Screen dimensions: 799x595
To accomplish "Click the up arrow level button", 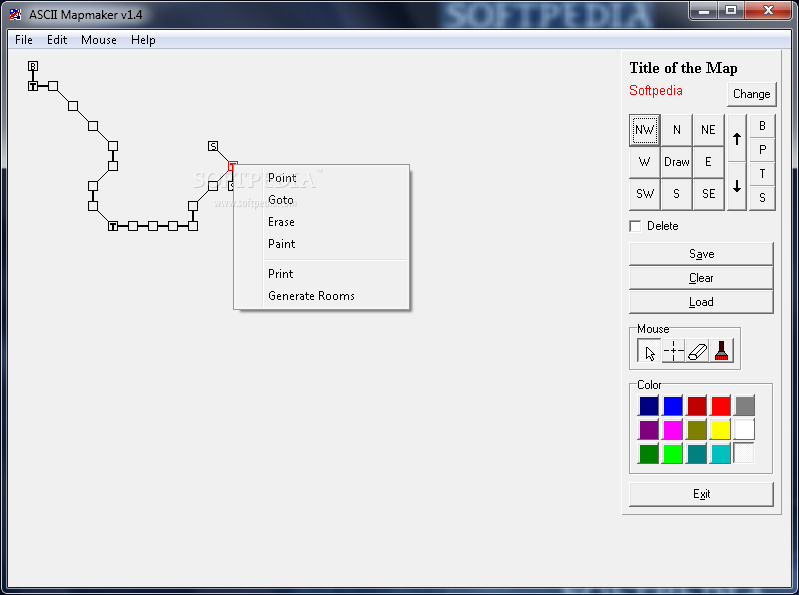I will tap(737, 138).
